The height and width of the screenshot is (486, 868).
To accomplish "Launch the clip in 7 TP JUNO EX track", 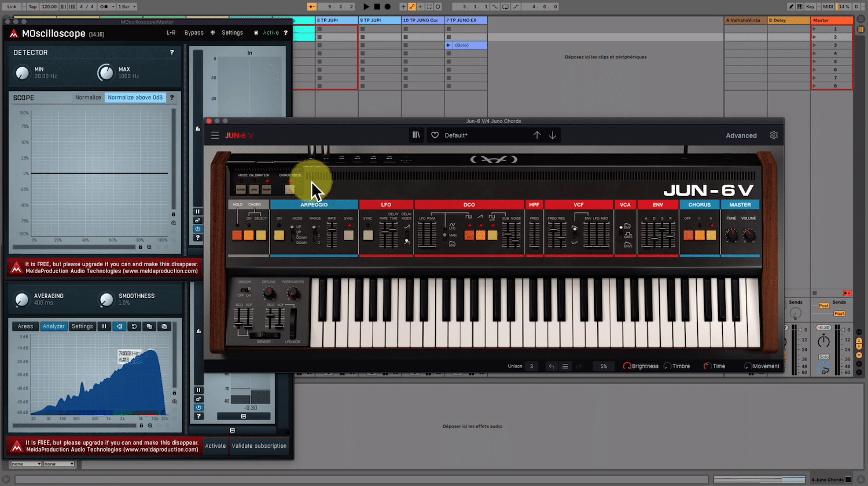I will (448, 45).
